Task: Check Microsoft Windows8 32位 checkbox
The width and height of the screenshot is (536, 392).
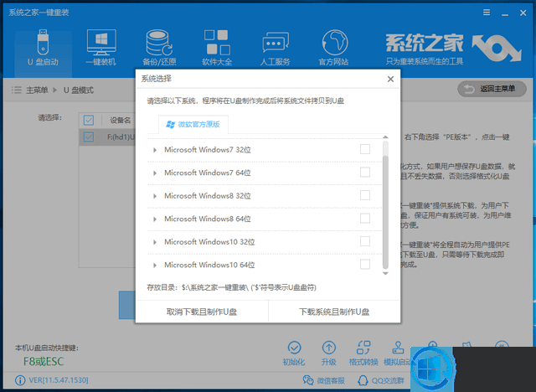Action: pyautogui.click(x=365, y=195)
